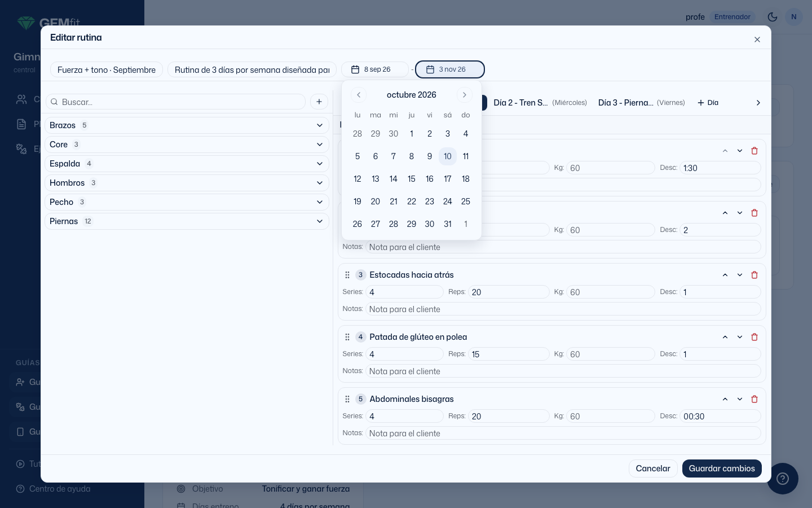The height and width of the screenshot is (508, 812).
Task: Add a new Día tab
Action: point(708,103)
